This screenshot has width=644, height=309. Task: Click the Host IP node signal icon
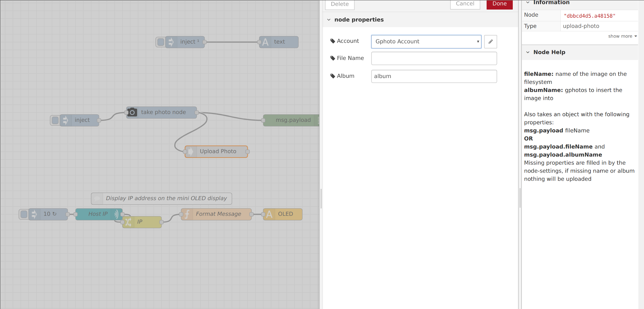tap(116, 214)
